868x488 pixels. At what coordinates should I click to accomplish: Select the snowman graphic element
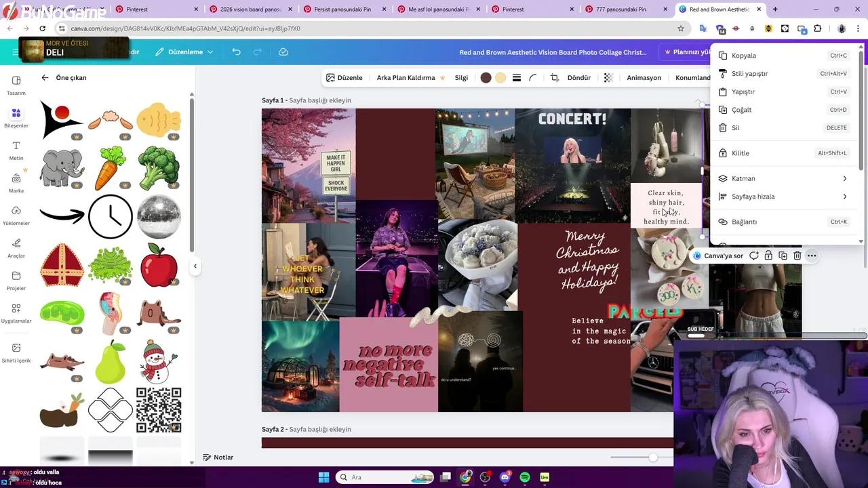click(159, 361)
